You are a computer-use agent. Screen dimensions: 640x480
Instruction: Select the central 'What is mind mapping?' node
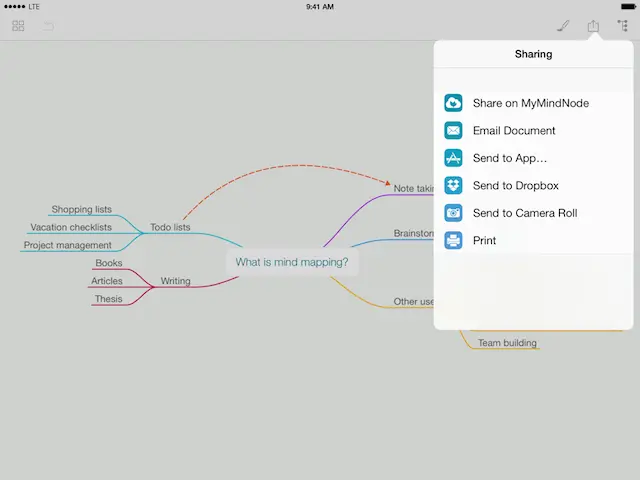(x=292, y=263)
